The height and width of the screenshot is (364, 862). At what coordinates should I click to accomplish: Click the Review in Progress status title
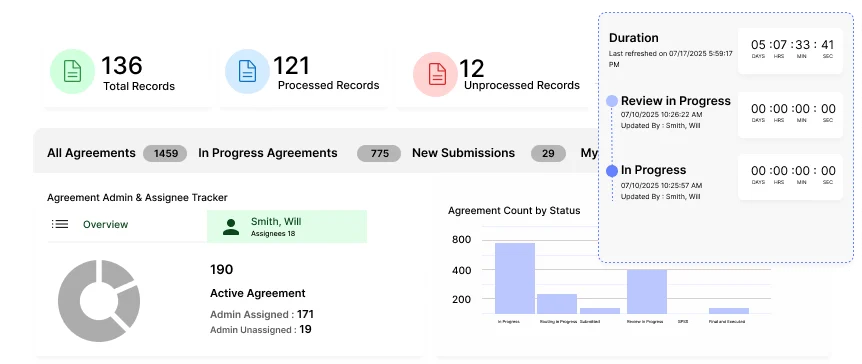pyautogui.click(x=676, y=101)
